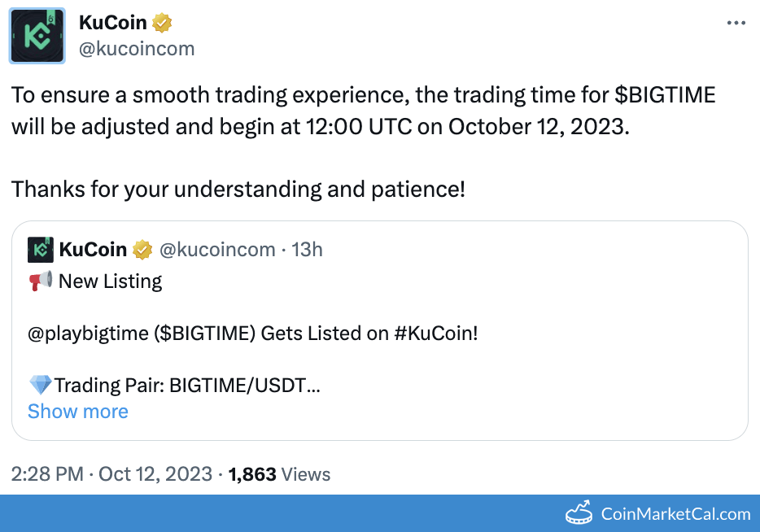Image resolution: width=760 pixels, height=532 pixels.
Task: Open the 1,863 Views analytics
Action: point(279,474)
